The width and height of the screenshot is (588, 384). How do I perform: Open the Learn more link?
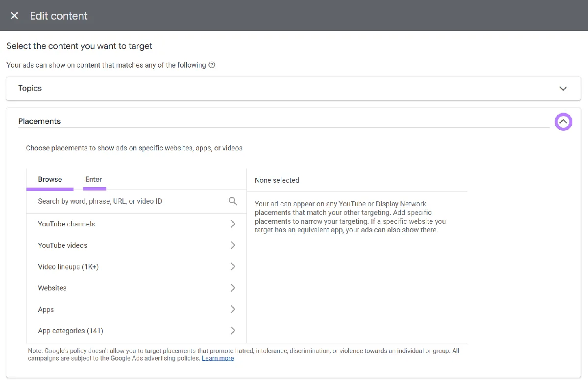pos(218,359)
